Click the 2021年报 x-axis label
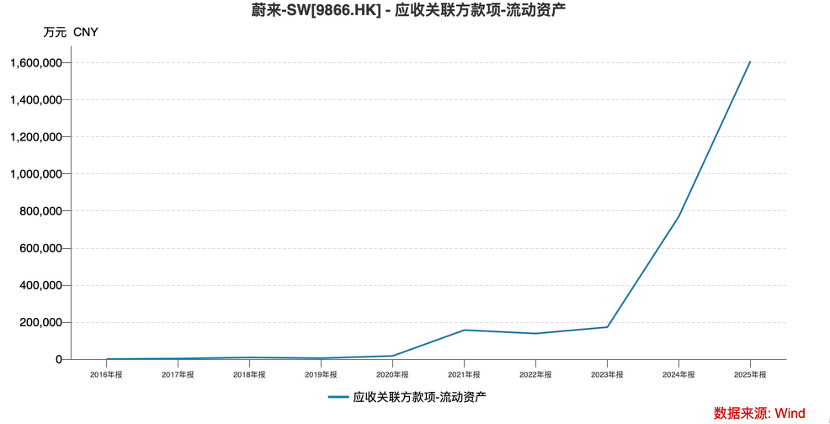This screenshot has width=830, height=424. [x=464, y=374]
